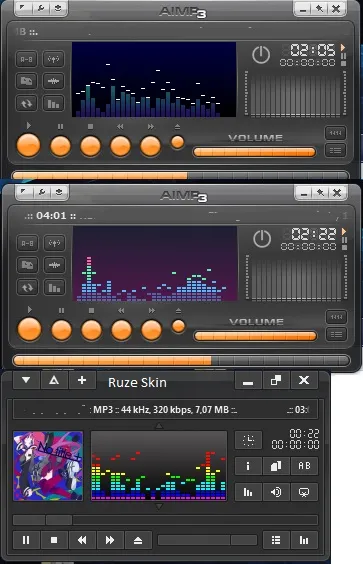Click the stacked pages icon in Ruze Skin
Screen dimensions: 363x564
click(276, 466)
